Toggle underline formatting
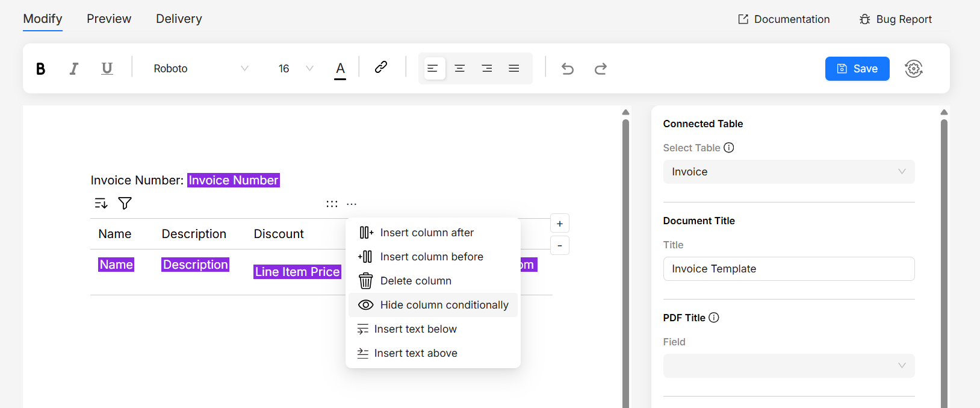The width and height of the screenshot is (980, 408). pyautogui.click(x=107, y=69)
